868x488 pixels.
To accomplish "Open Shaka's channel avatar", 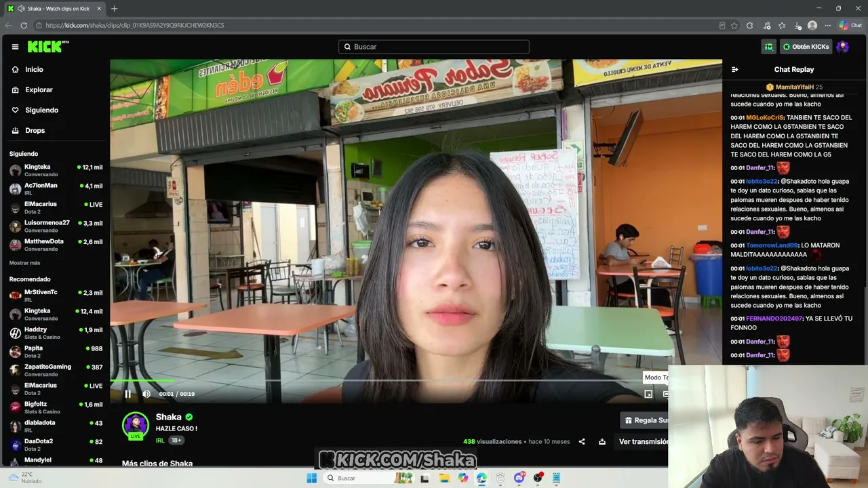I will [136, 426].
